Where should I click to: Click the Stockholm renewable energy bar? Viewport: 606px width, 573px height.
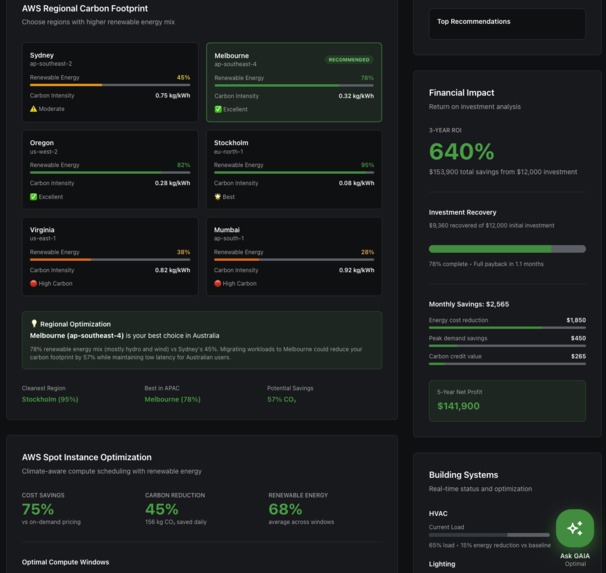tap(294, 172)
